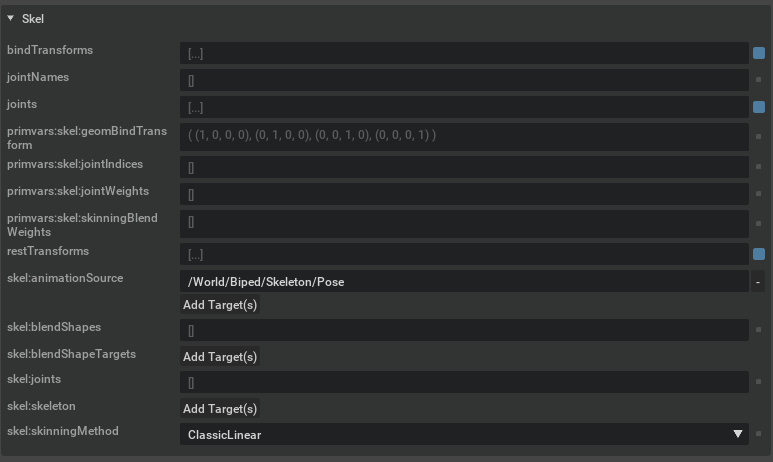Screen dimensions: 773x462
Task: Click the skel:animationSource path field
Action: [x=464, y=282]
